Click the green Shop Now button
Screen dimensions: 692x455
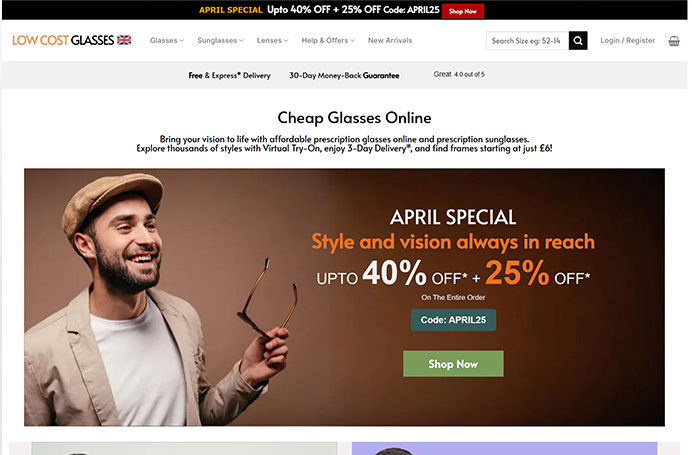coord(453,364)
